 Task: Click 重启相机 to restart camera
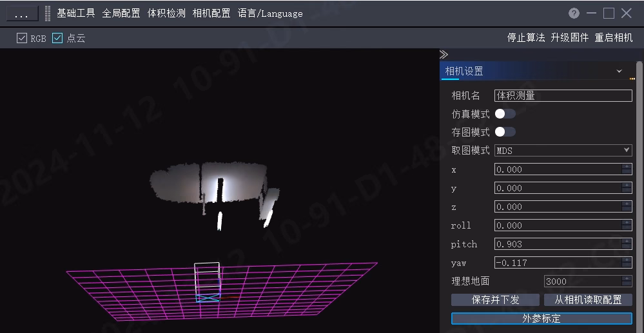[614, 38]
